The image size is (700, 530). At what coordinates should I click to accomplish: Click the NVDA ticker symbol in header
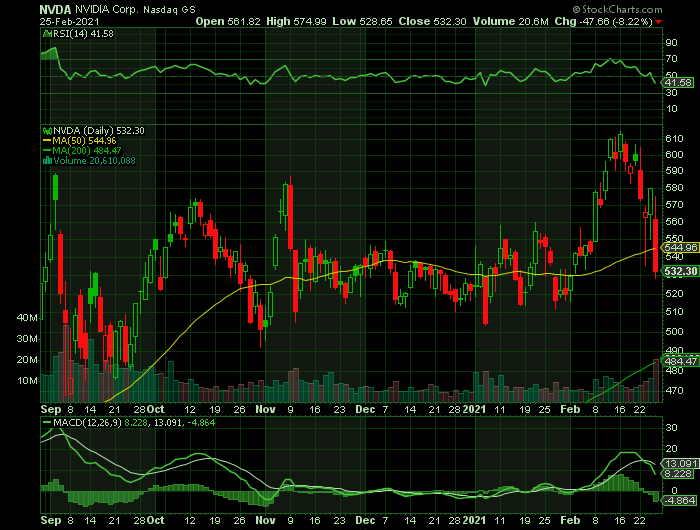tap(55, 9)
